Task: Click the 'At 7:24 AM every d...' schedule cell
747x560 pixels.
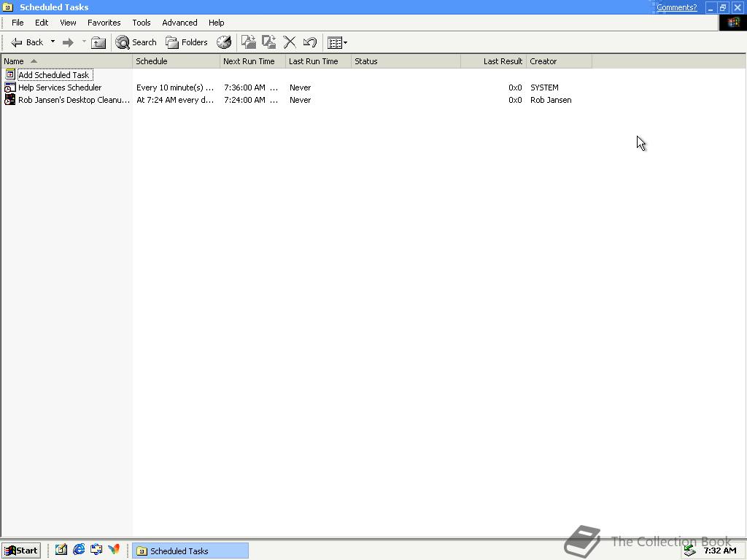Action: point(175,100)
